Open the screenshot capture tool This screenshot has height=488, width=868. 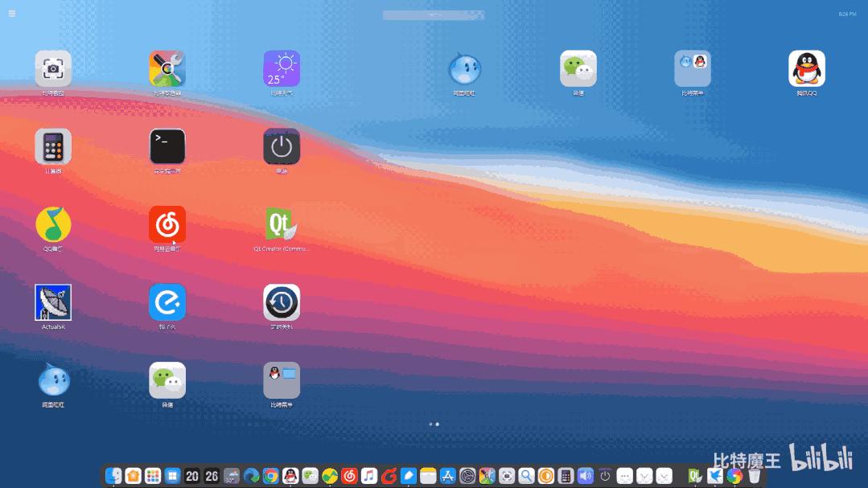52,68
